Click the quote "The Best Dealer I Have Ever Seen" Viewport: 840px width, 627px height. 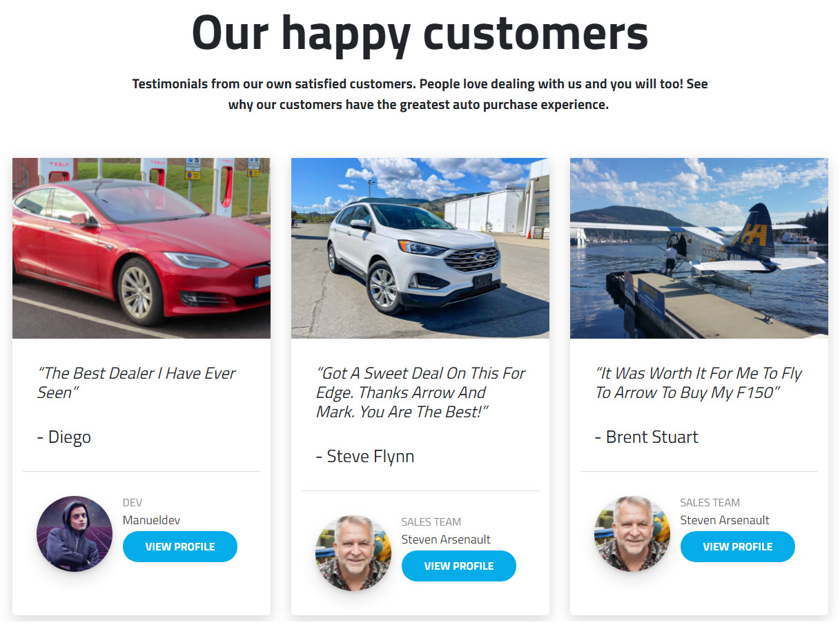(137, 383)
